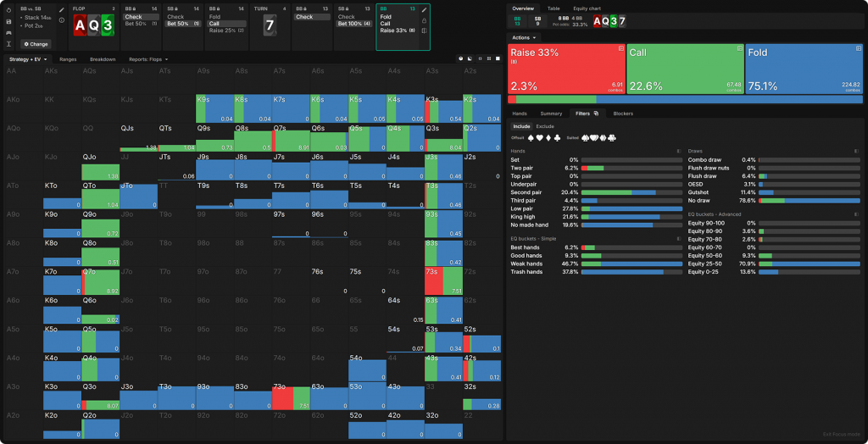Click the copy icon on the Filters tab
This screenshot has width=868, height=444.
tap(598, 113)
